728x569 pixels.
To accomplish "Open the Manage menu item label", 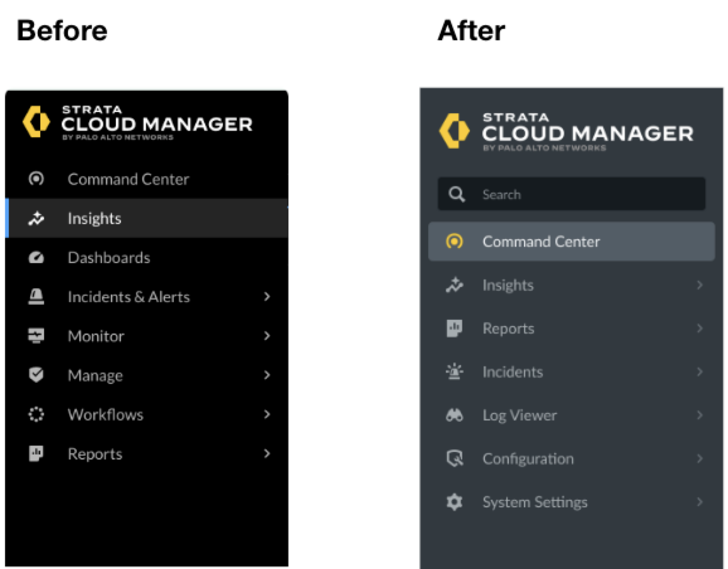I will (95, 376).
